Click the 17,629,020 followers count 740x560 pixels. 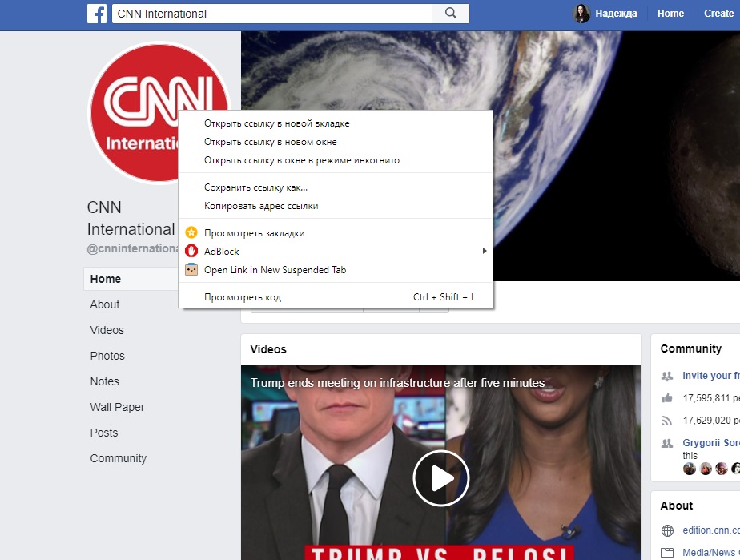point(706,421)
